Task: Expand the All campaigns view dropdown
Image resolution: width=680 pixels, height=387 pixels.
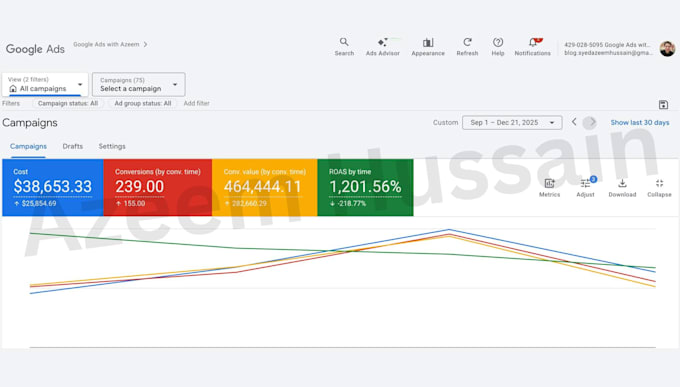Action: (45, 84)
